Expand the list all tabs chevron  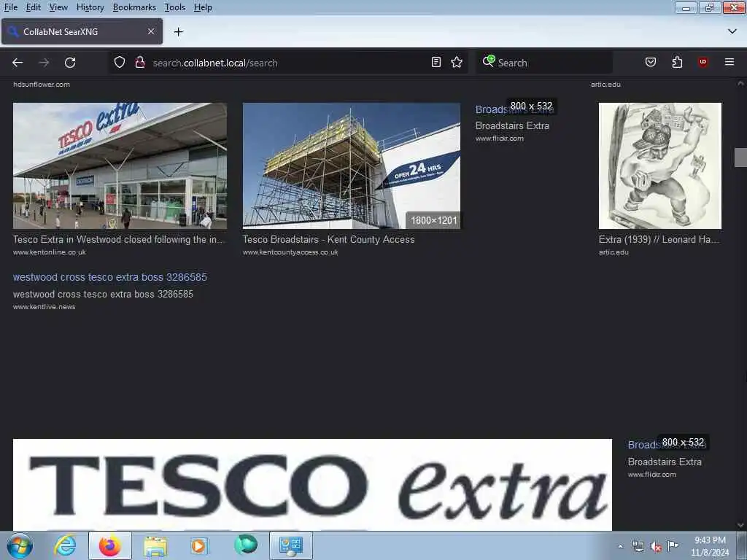(x=732, y=31)
